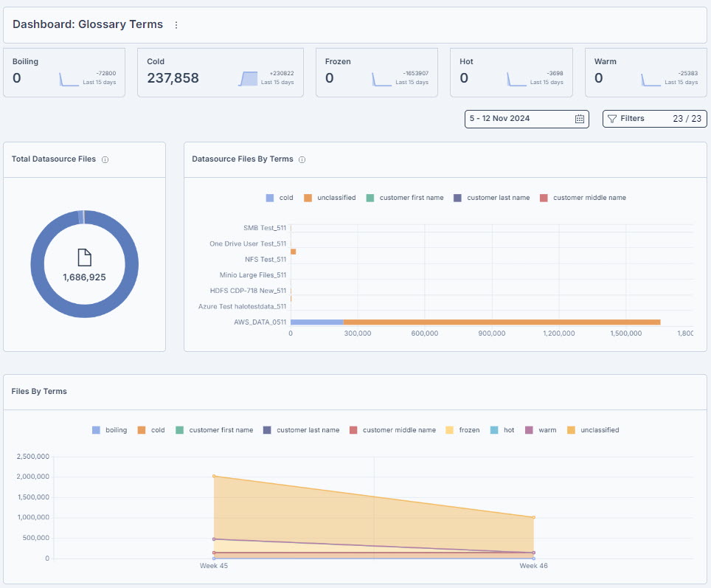711x588 pixels.
Task: Show info for Total Datasource Files
Action: (x=105, y=159)
